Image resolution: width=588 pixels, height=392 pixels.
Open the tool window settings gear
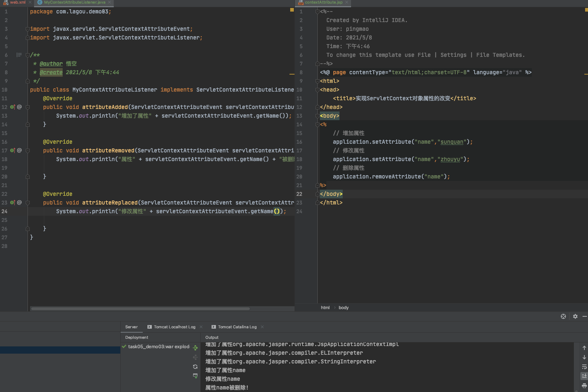575,316
